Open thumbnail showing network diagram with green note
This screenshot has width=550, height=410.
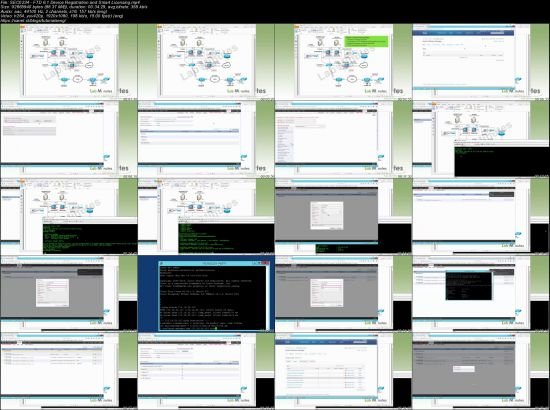[343, 62]
